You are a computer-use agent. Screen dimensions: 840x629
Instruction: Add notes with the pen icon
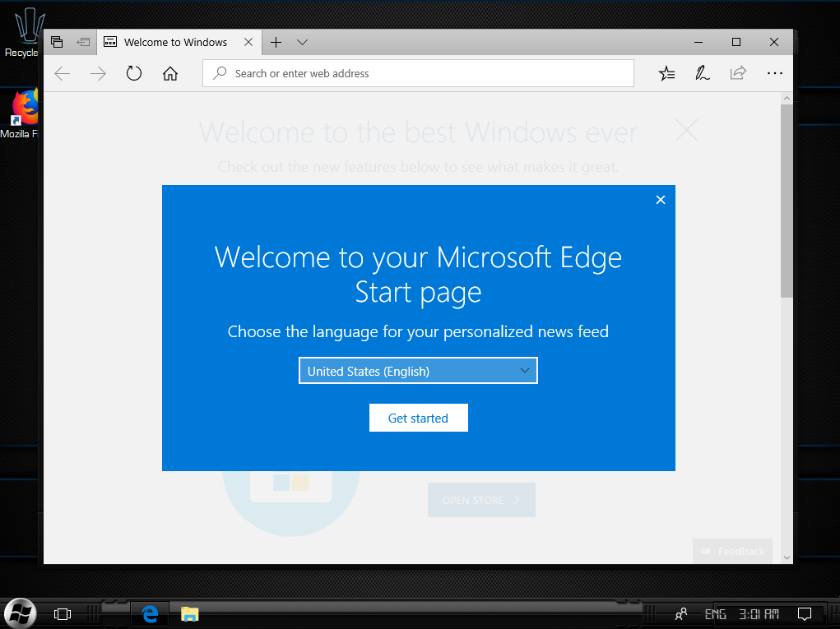click(x=703, y=73)
